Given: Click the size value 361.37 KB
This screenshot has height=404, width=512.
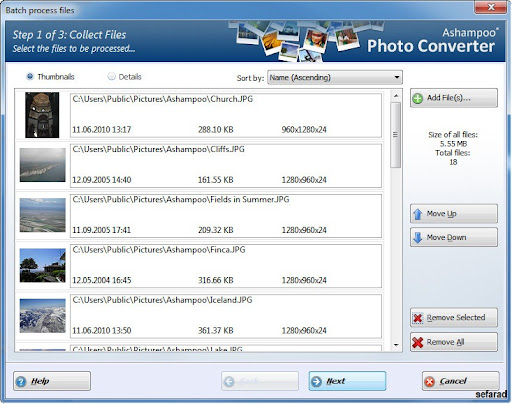Looking at the screenshot, I should (x=216, y=331).
